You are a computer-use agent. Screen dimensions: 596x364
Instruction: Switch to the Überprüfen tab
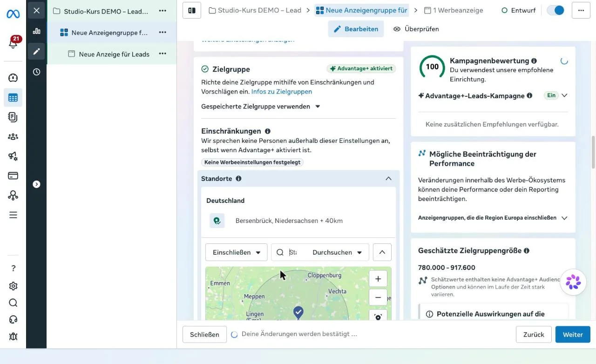pyautogui.click(x=416, y=29)
